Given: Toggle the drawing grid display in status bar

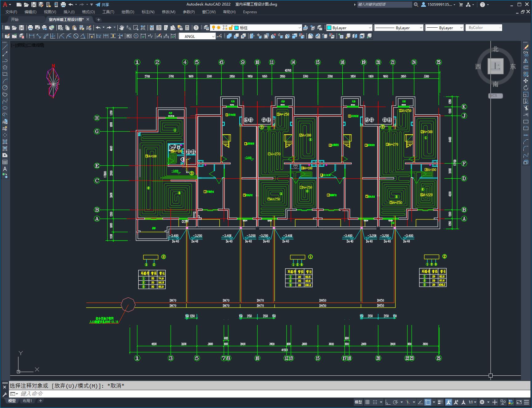Looking at the screenshot, I should point(367,402).
